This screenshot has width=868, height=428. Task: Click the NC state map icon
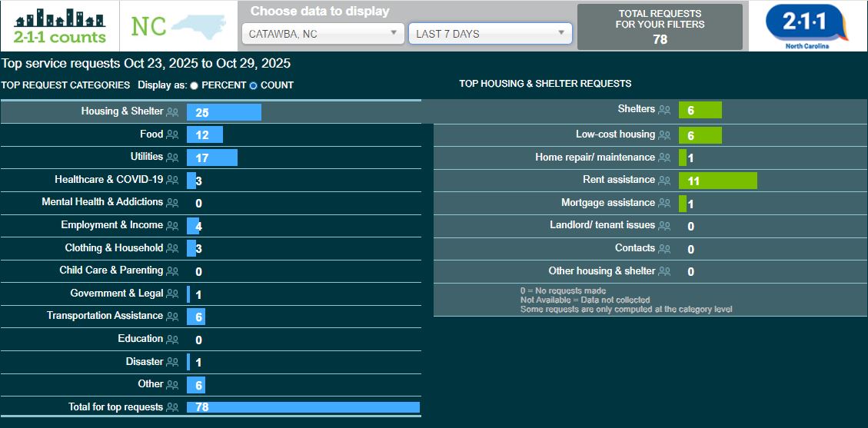(178, 26)
